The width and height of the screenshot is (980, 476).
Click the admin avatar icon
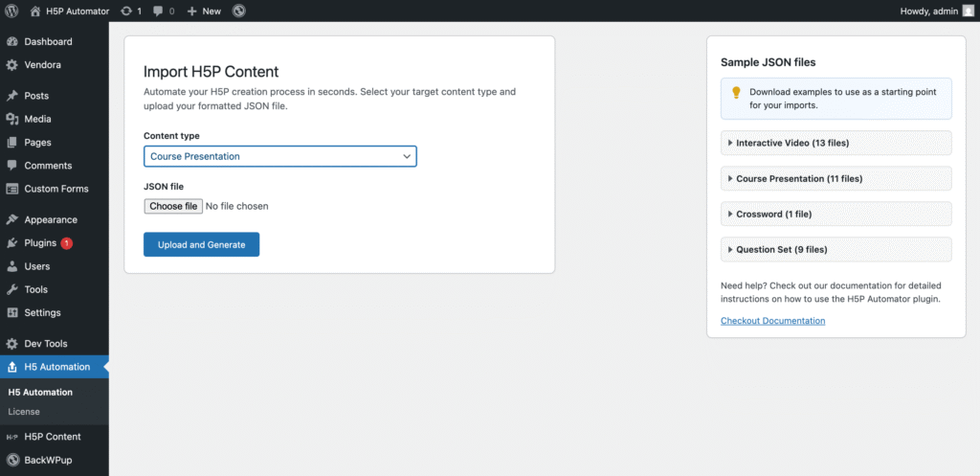[x=969, y=11]
